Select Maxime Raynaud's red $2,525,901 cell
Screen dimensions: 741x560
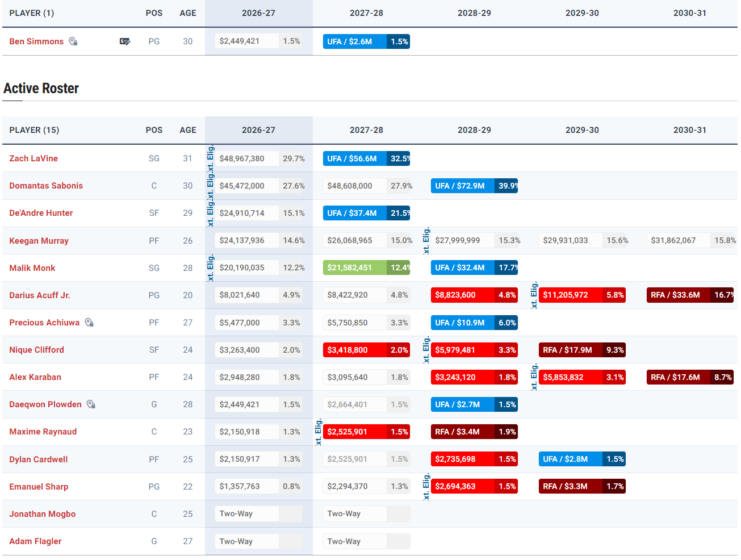[366, 432]
